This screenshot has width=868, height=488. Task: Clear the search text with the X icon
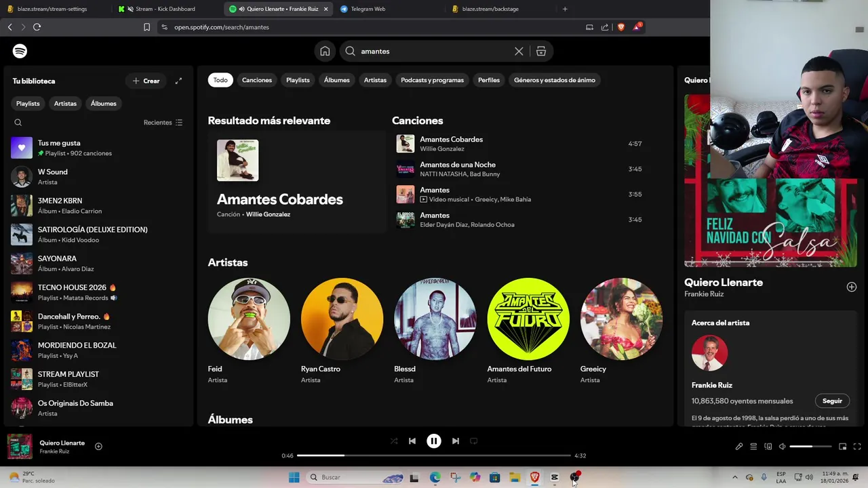519,51
